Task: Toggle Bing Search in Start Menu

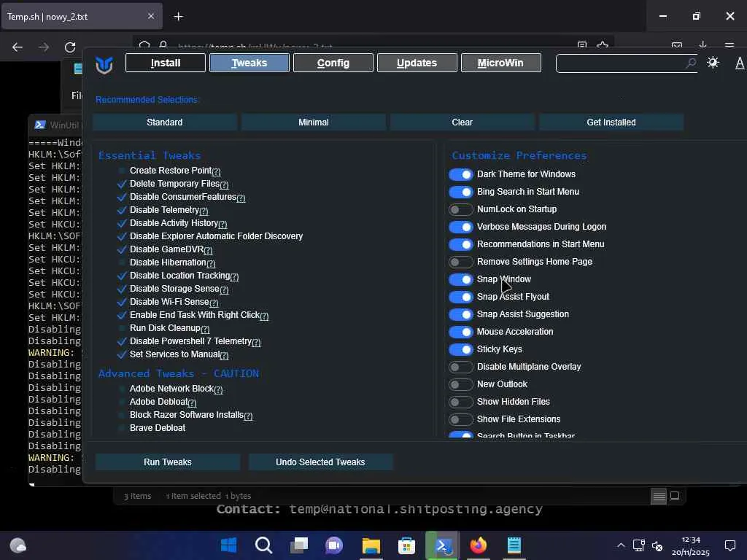Action: [x=461, y=192]
